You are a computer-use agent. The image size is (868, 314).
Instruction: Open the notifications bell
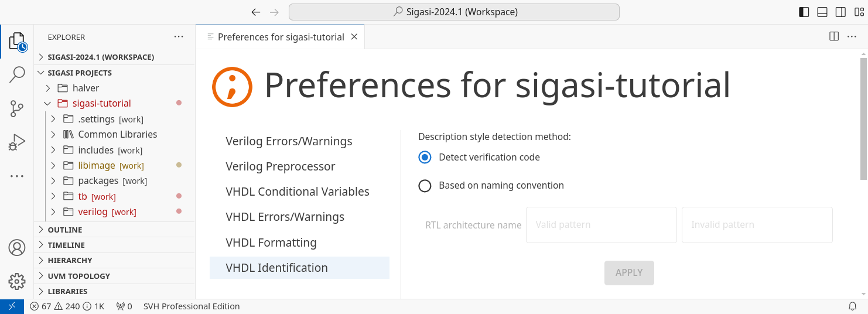tap(853, 306)
